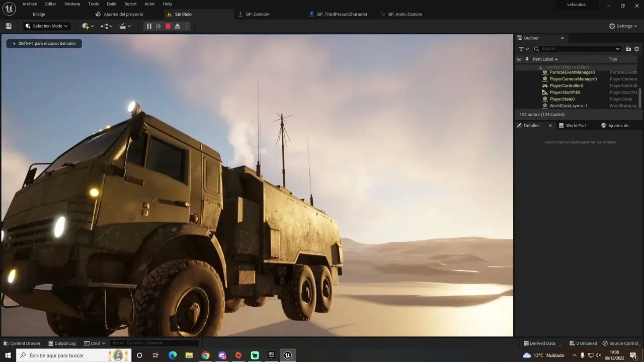This screenshot has height=362, width=644.
Task: Switch to the Bridge tab
Action: pyautogui.click(x=39, y=14)
